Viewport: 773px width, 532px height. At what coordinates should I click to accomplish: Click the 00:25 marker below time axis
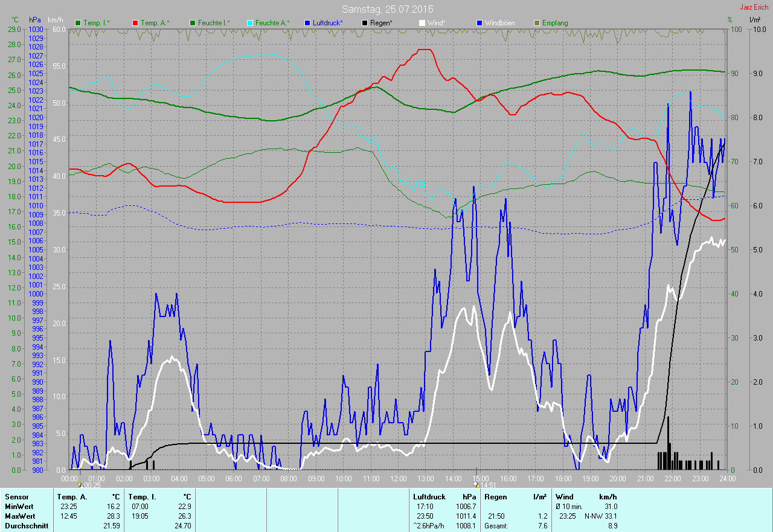coord(89,484)
